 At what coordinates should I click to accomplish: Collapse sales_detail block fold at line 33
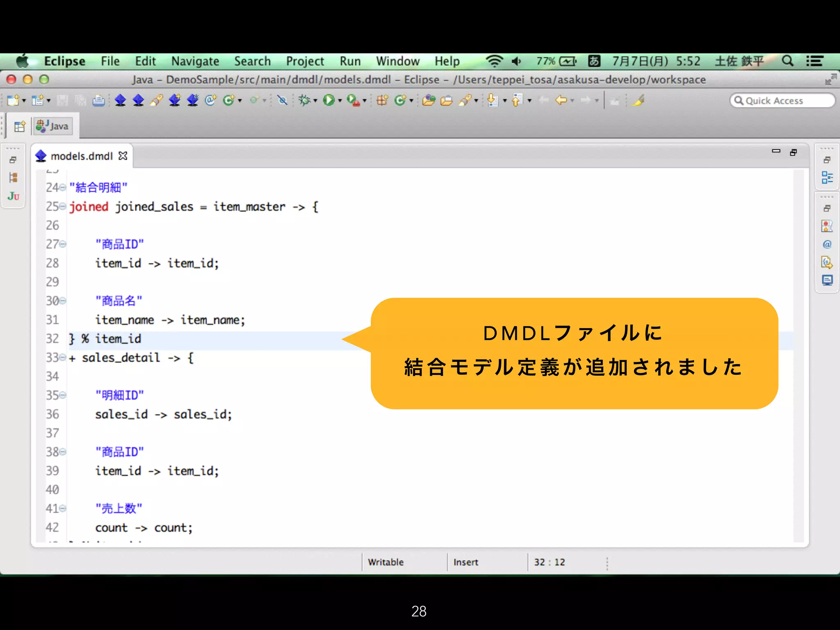click(62, 358)
